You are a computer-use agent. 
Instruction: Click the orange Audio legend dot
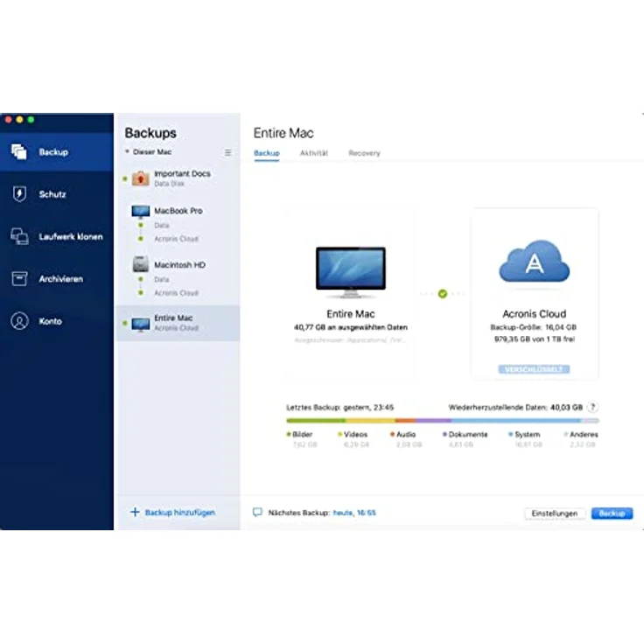(x=392, y=435)
